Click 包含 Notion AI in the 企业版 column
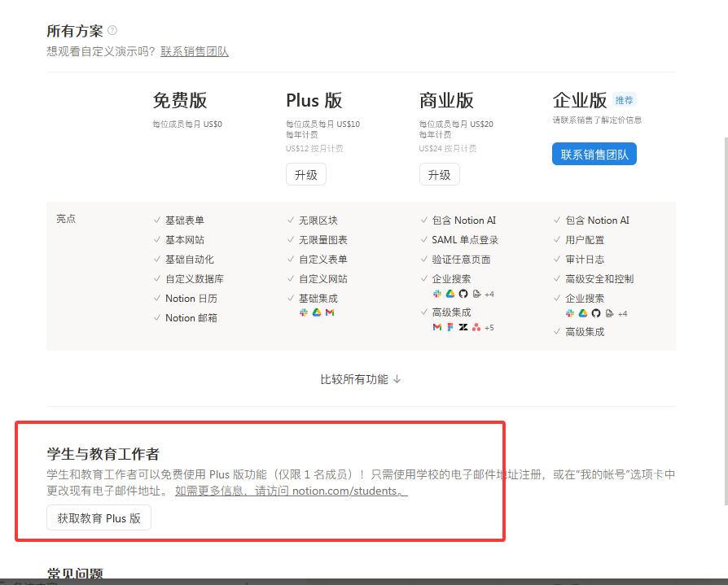 597,220
